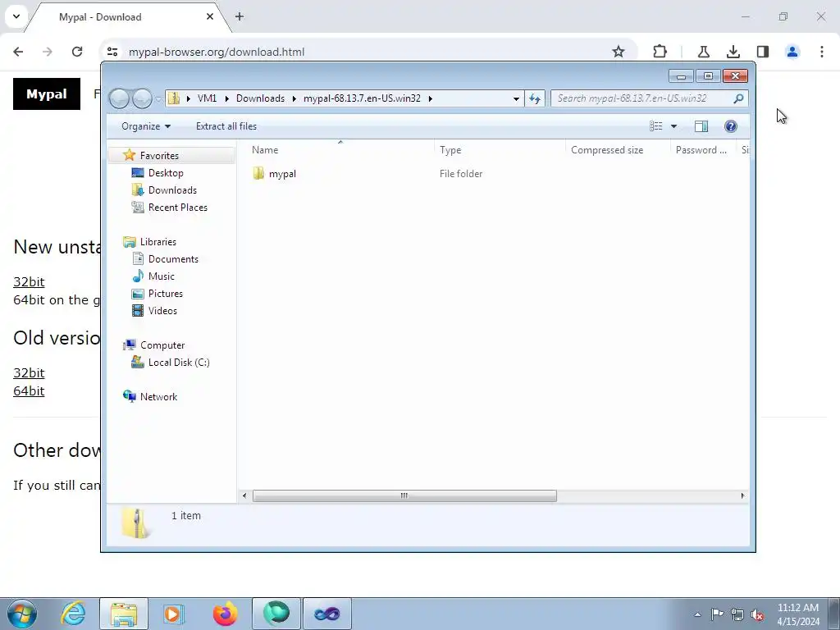
Task: Open the Organize dropdown menu
Action: pos(146,126)
